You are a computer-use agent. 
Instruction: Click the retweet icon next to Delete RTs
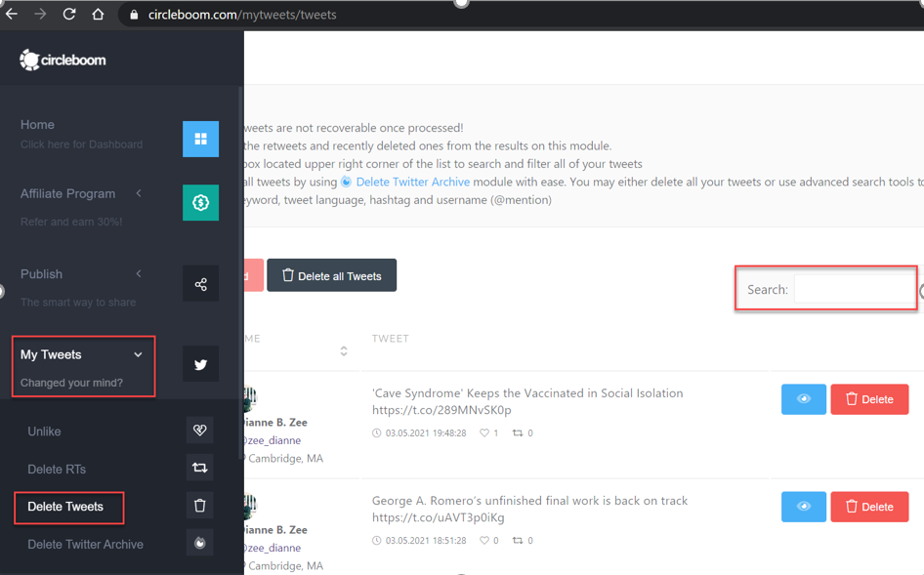point(200,468)
